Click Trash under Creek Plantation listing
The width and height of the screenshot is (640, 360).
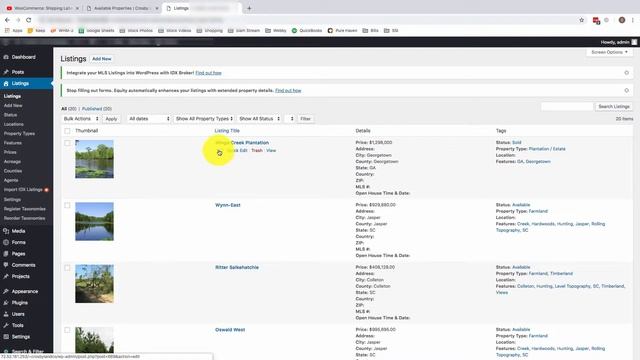tap(257, 151)
